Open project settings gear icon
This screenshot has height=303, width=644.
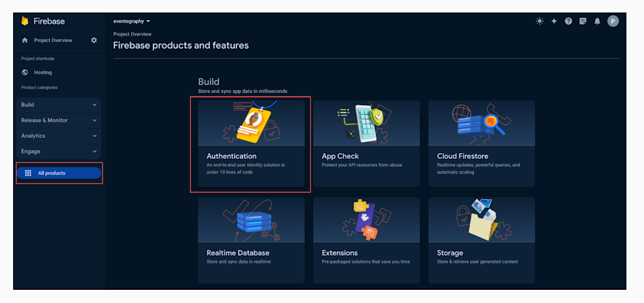[94, 40]
